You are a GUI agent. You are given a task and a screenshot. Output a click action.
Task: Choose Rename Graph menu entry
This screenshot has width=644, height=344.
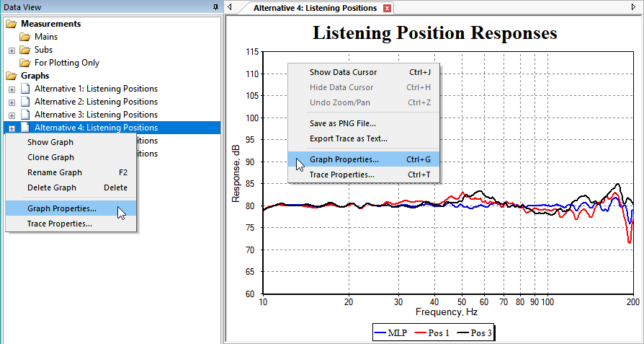(71, 172)
